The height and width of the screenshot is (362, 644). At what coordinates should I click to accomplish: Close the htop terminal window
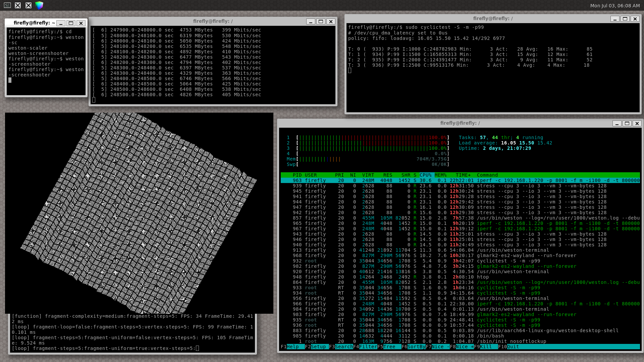point(637,123)
